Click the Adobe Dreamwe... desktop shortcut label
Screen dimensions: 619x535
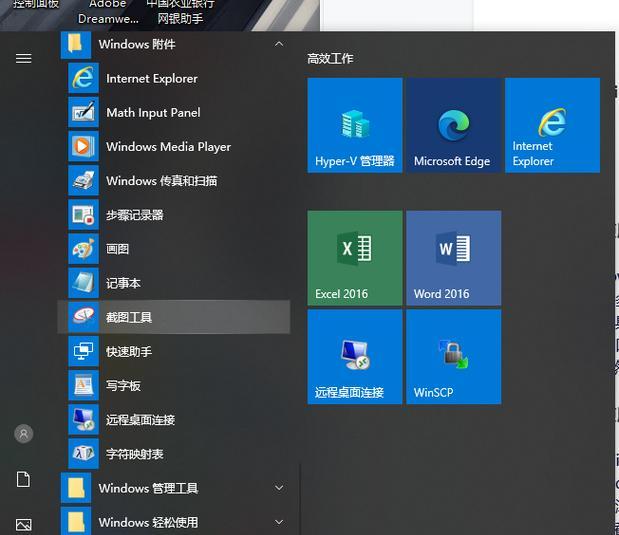108,11
